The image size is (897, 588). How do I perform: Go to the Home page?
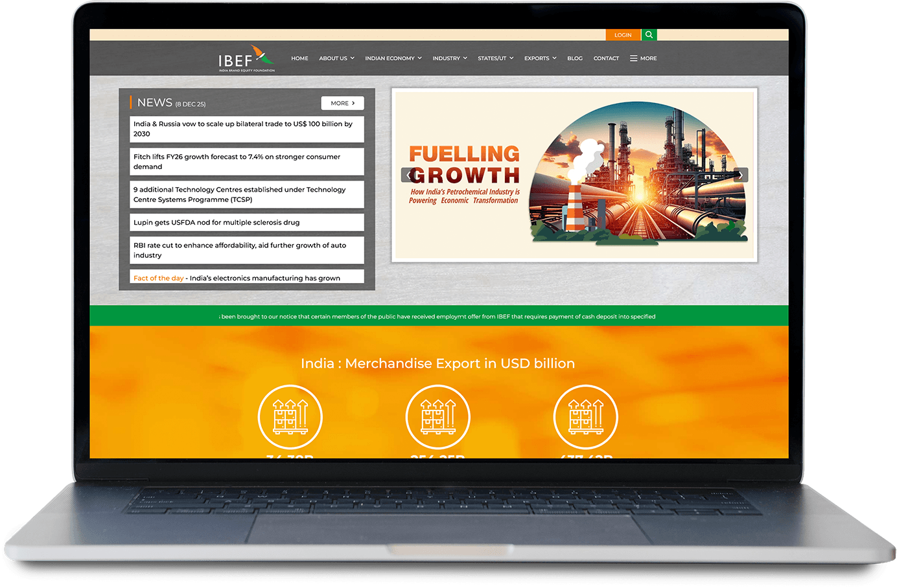[299, 58]
